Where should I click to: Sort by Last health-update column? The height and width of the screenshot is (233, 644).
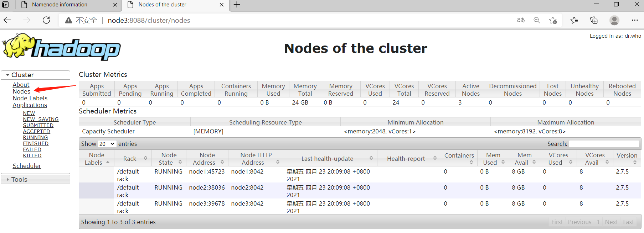click(371, 158)
